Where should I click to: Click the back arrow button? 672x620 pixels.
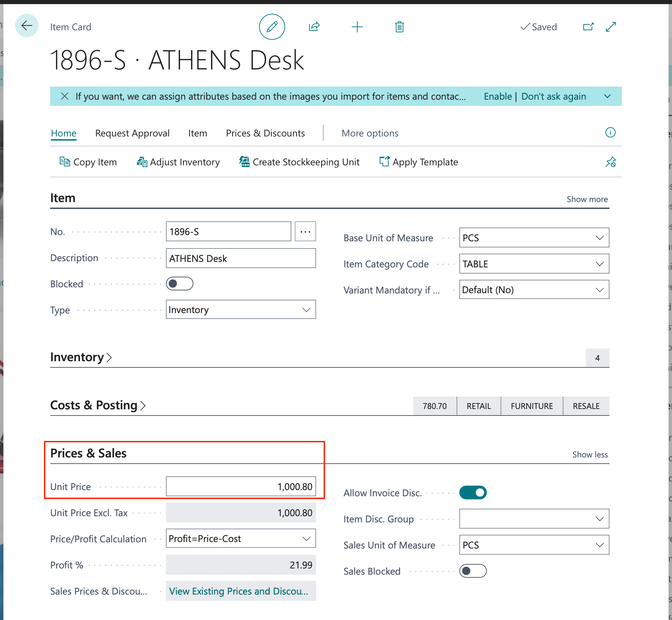[x=26, y=26]
